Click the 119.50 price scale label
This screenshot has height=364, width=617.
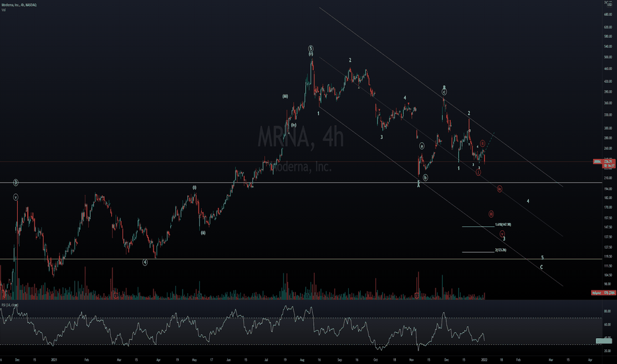click(608, 257)
